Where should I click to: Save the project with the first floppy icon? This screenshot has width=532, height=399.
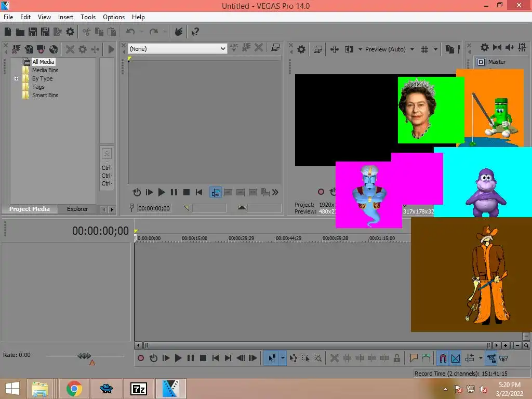click(x=33, y=32)
